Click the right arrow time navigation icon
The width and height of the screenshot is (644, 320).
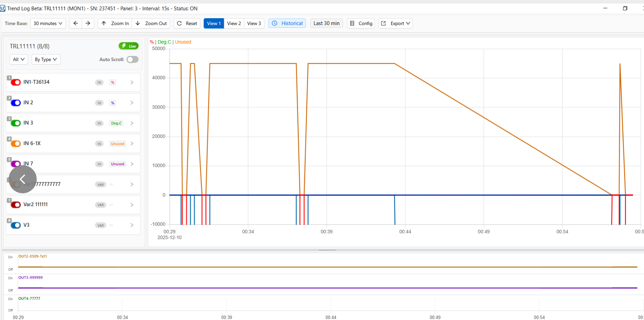point(88,23)
